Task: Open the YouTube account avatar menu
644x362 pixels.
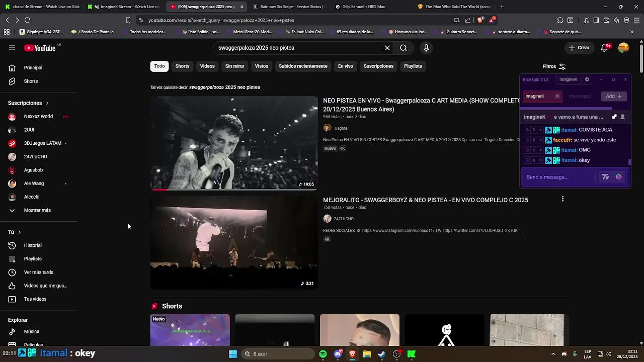Action: 623,48
